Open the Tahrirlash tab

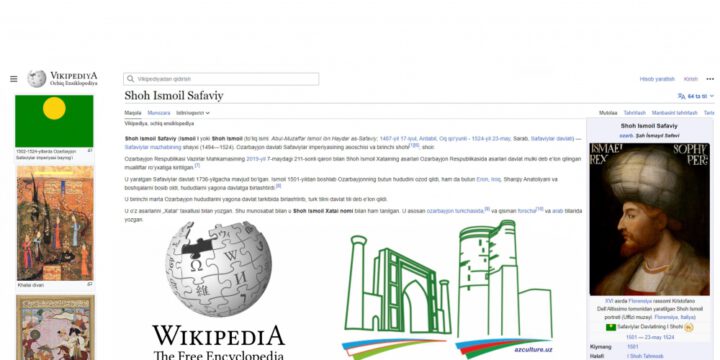[x=635, y=113]
